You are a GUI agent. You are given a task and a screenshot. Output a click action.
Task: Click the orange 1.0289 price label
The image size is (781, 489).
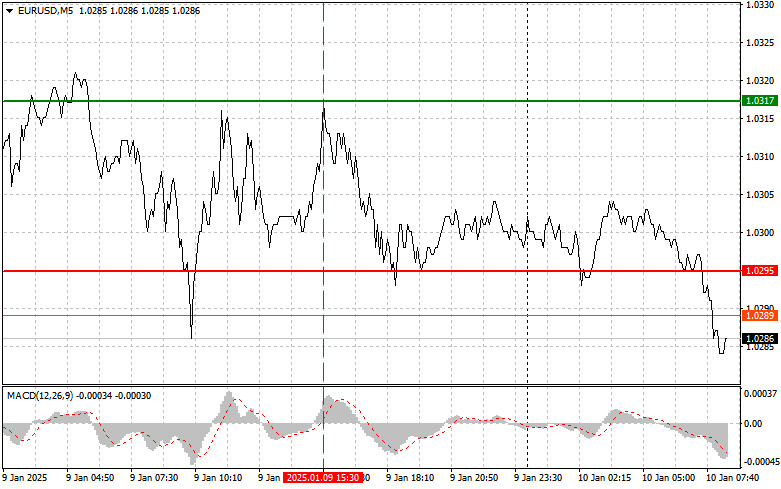[760, 315]
